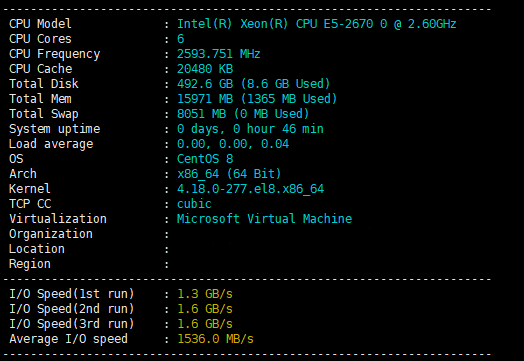
Task: Click the I/O Speed 3rd run result
Action: point(205,324)
